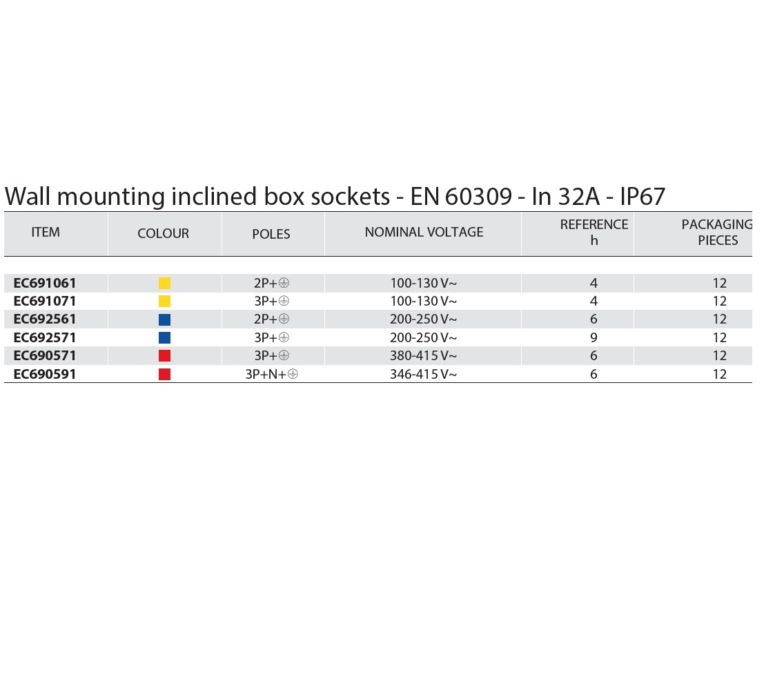The image size is (784, 690).
Task: Select item code EC692561
Action: [x=44, y=319]
